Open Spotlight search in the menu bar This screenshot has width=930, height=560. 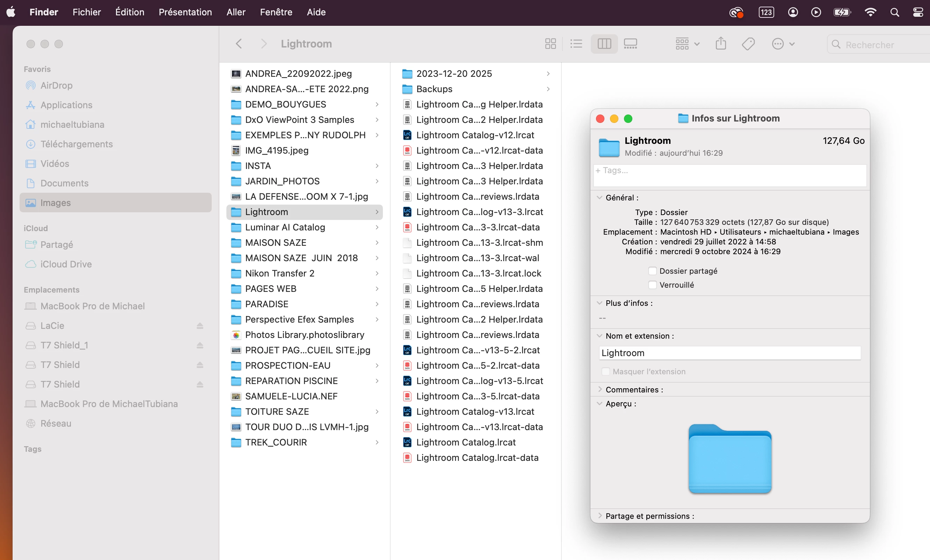pos(894,12)
